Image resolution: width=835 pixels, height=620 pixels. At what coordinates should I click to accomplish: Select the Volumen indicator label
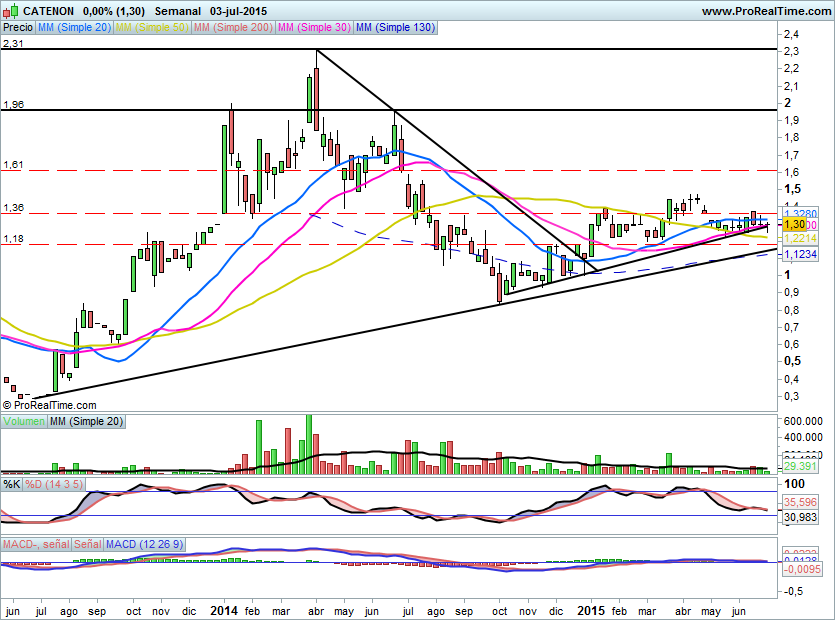coord(24,422)
